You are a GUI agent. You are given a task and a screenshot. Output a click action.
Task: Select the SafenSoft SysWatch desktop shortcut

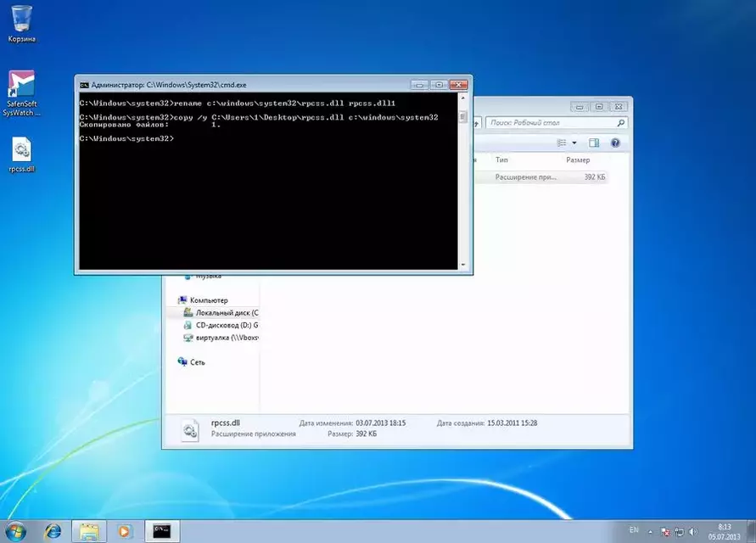tap(21, 93)
